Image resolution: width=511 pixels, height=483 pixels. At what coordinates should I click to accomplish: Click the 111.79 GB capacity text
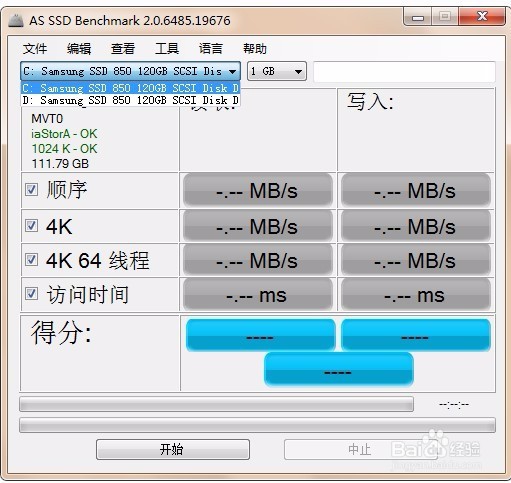(x=60, y=164)
